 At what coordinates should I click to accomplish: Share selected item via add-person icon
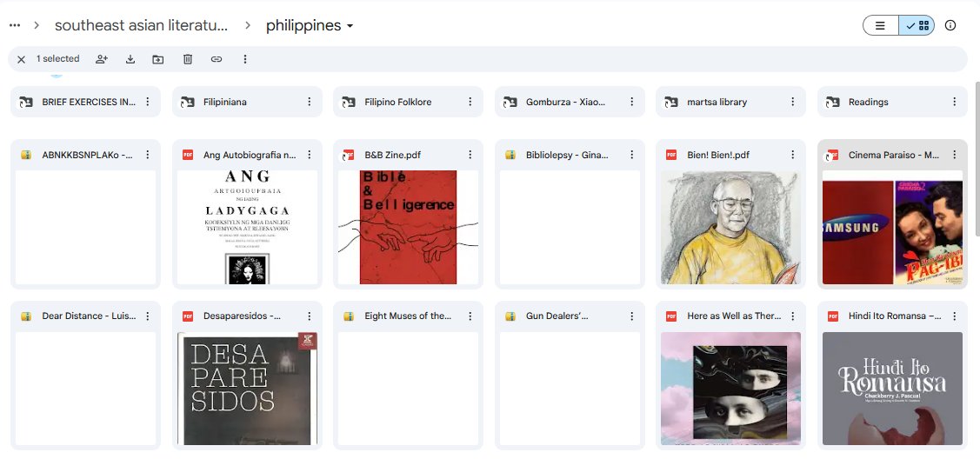102,59
